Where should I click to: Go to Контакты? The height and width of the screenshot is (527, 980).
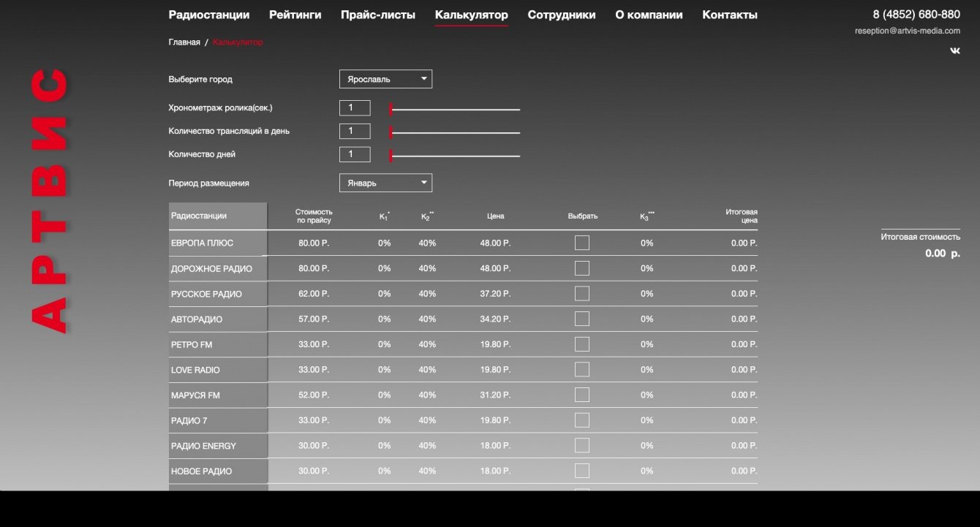[730, 15]
